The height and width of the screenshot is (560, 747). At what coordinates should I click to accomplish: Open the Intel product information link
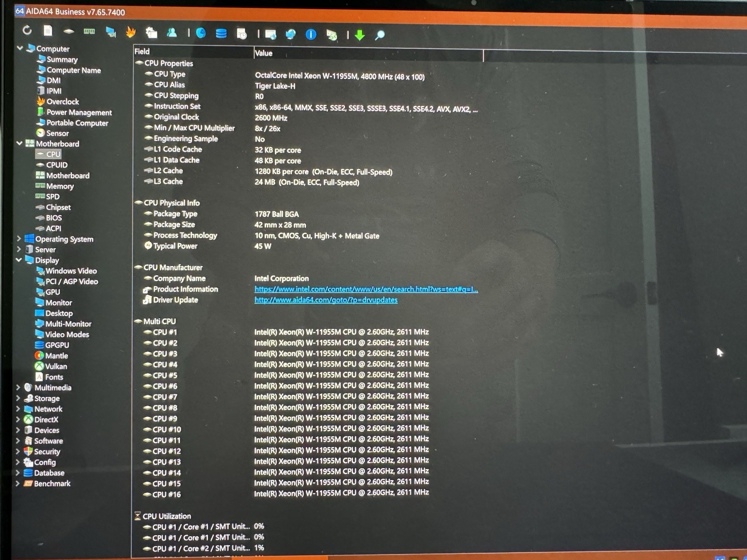coord(366,289)
